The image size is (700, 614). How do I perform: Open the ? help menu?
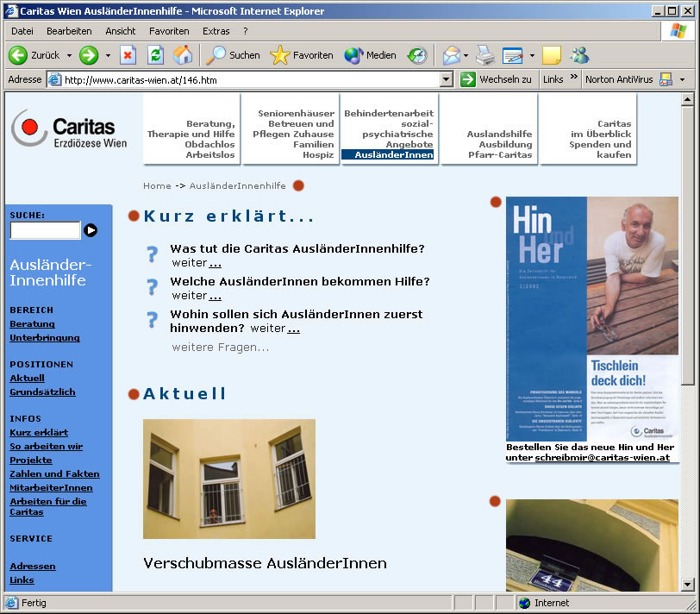(246, 31)
